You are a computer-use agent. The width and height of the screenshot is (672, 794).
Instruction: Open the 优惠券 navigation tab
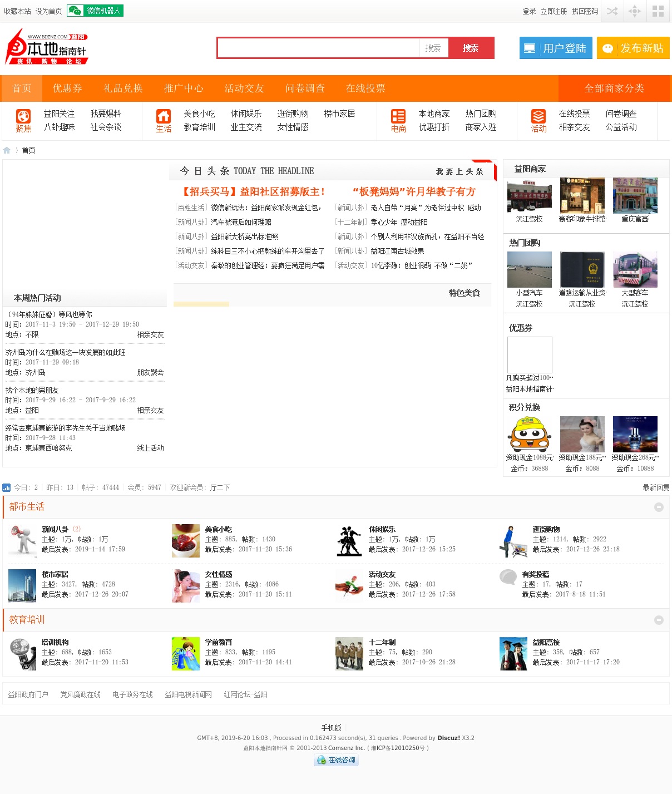pos(67,88)
